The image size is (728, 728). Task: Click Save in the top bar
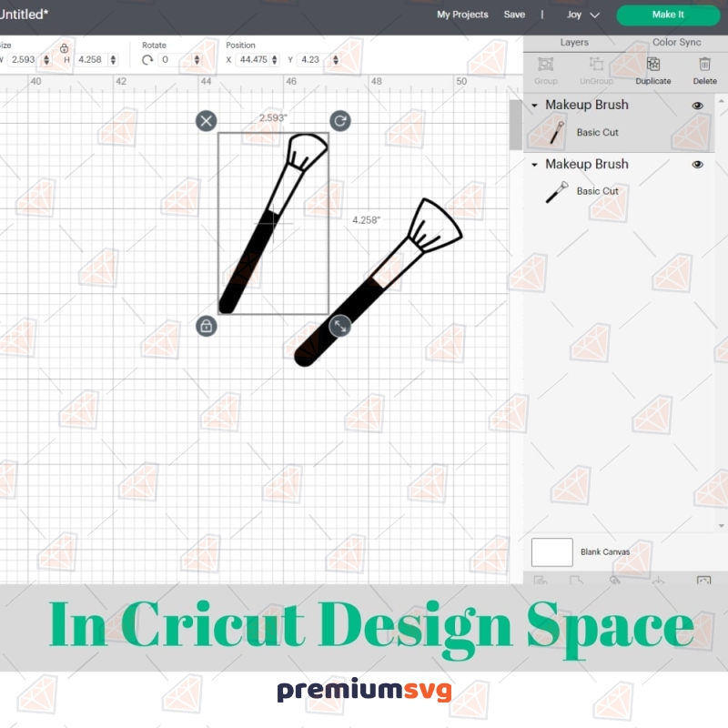[x=515, y=15]
